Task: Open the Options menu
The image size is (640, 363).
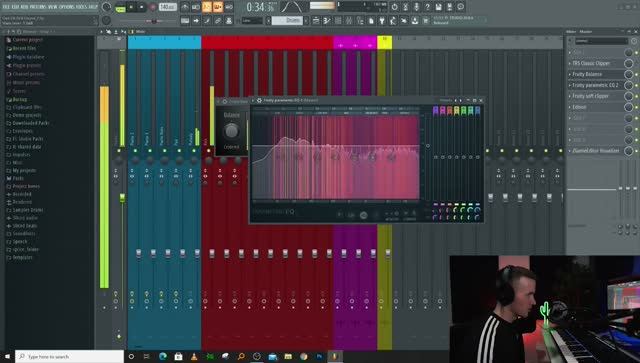Action: click(68, 7)
